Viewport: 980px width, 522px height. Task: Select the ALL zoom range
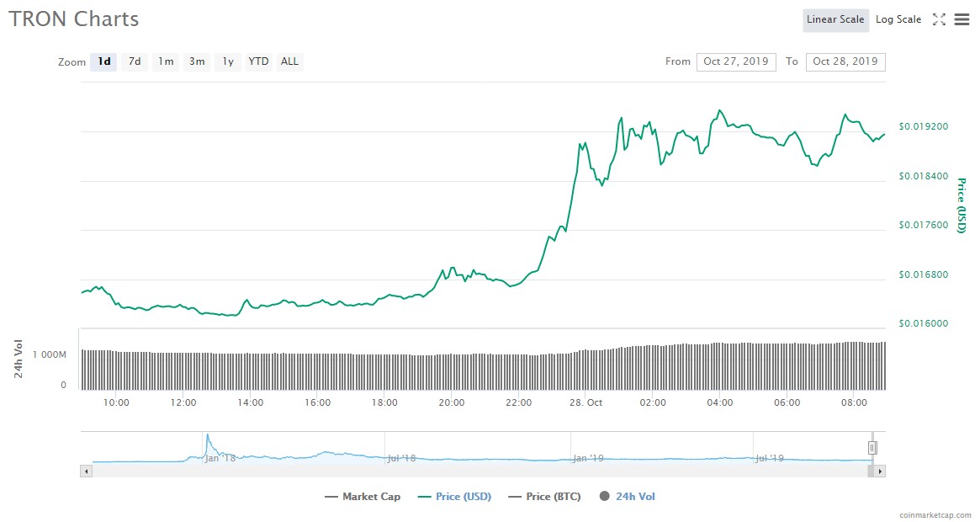[289, 61]
